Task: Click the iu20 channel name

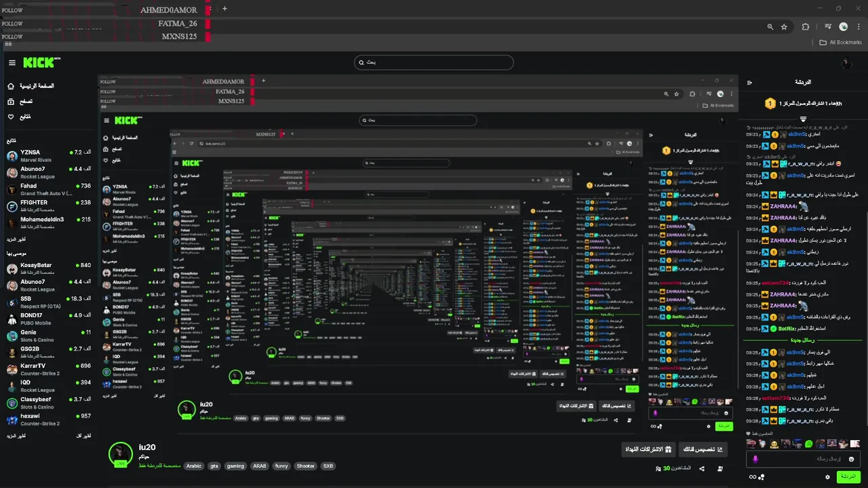Action: coord(147,447)
